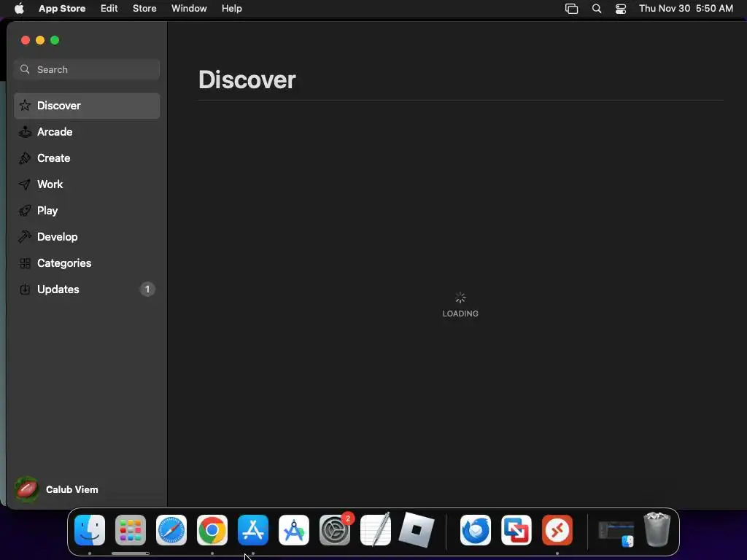Open the orange remote desktop Dock icon
This screenshot has width=747, height=560.
point(557,530)
